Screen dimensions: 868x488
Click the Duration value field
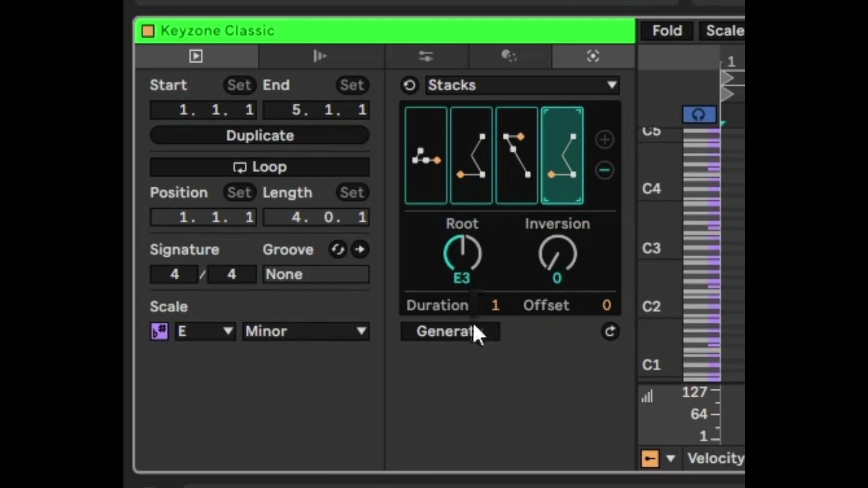pos(495,305)
